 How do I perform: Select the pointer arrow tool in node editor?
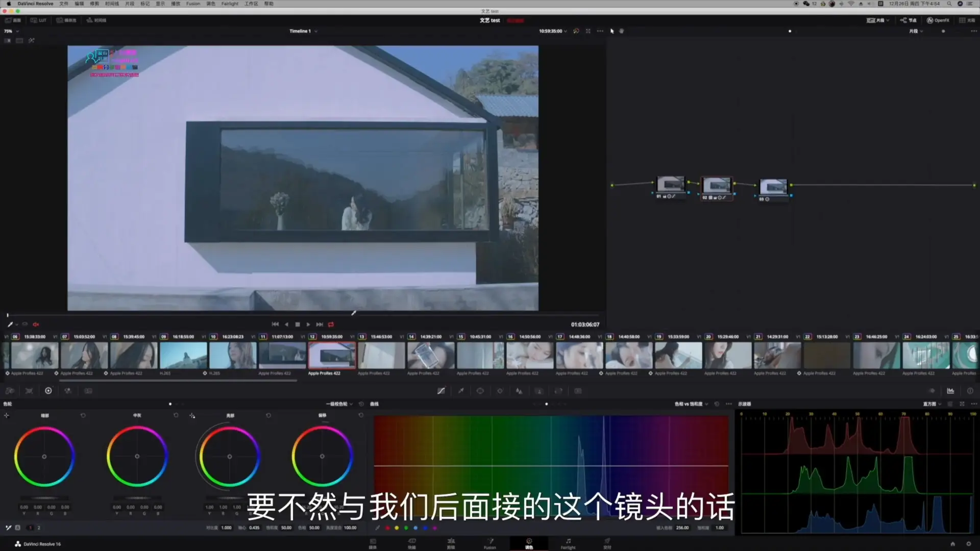[612, 31]
